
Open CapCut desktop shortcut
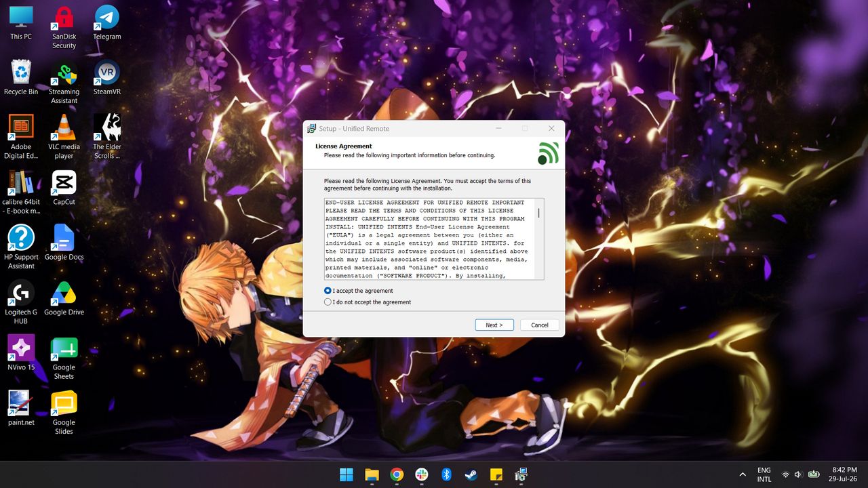pyautogui.click(x=64, y=188)
